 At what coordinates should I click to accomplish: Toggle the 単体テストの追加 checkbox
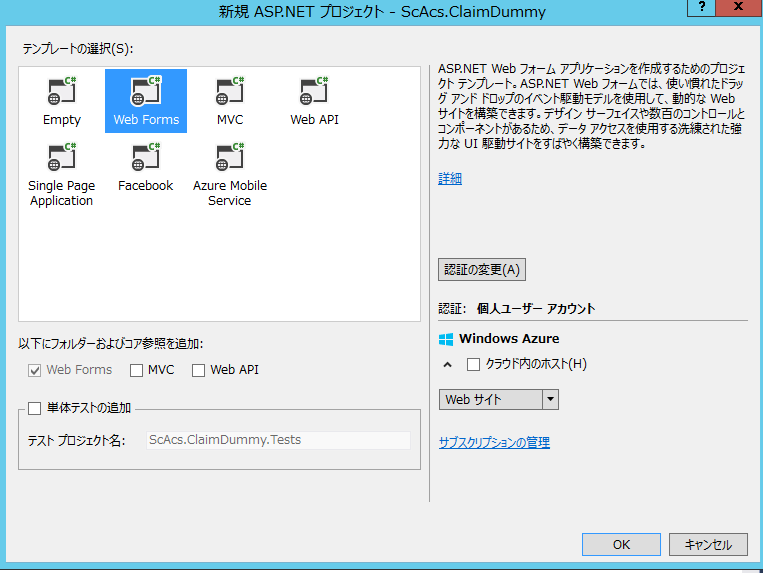pos(35,408)
